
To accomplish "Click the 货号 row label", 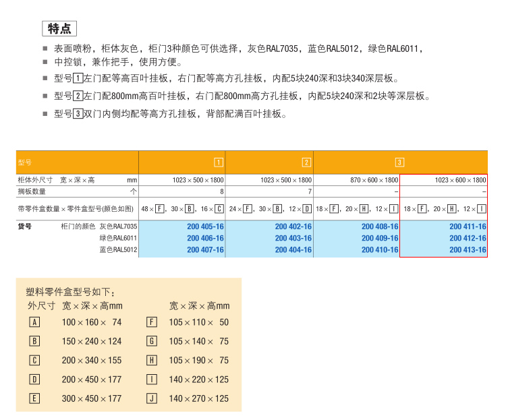I will click(x=25, y=227).
